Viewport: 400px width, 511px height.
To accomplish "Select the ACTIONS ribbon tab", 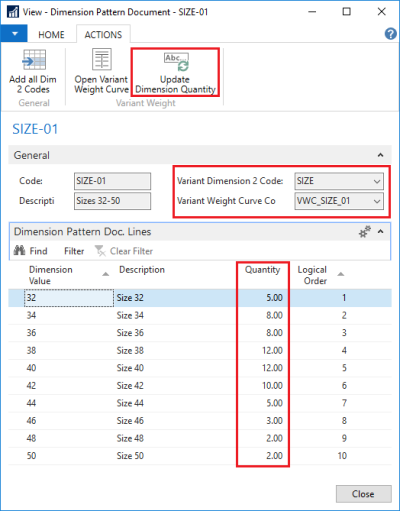I will 103,35.
